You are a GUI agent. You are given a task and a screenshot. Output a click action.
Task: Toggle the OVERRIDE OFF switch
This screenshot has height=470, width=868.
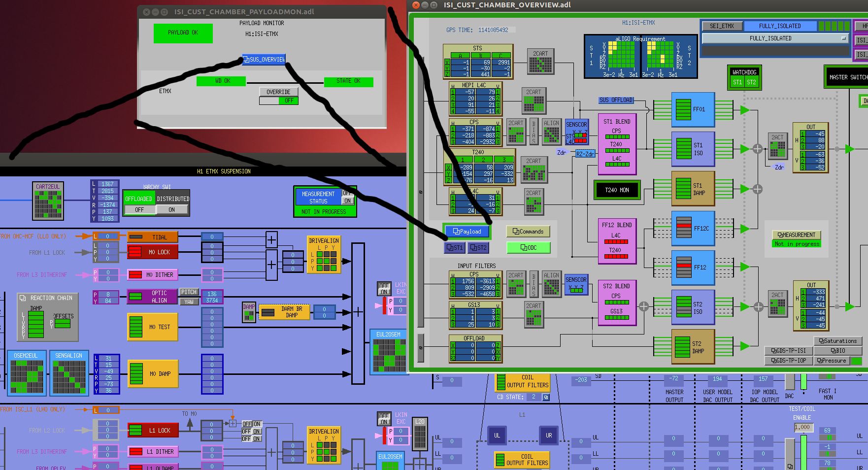278,101
